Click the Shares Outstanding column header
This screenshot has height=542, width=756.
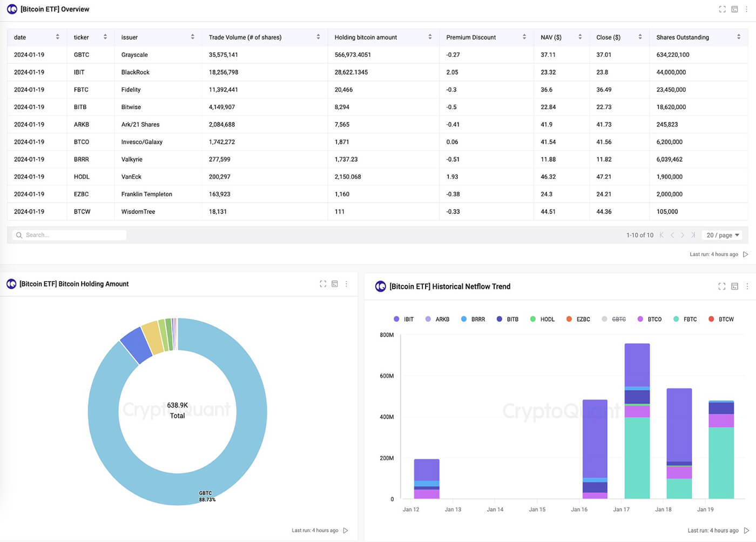coord(683,37)
